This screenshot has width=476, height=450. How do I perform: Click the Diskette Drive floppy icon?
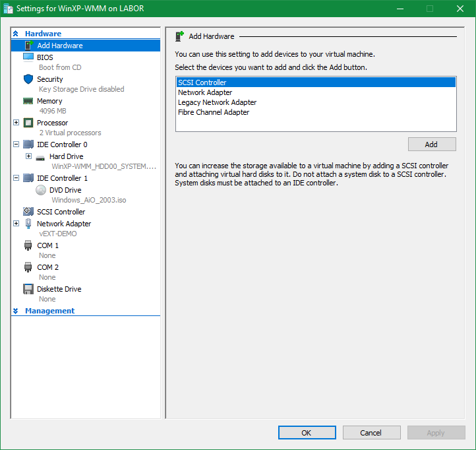tap(28, 289)
